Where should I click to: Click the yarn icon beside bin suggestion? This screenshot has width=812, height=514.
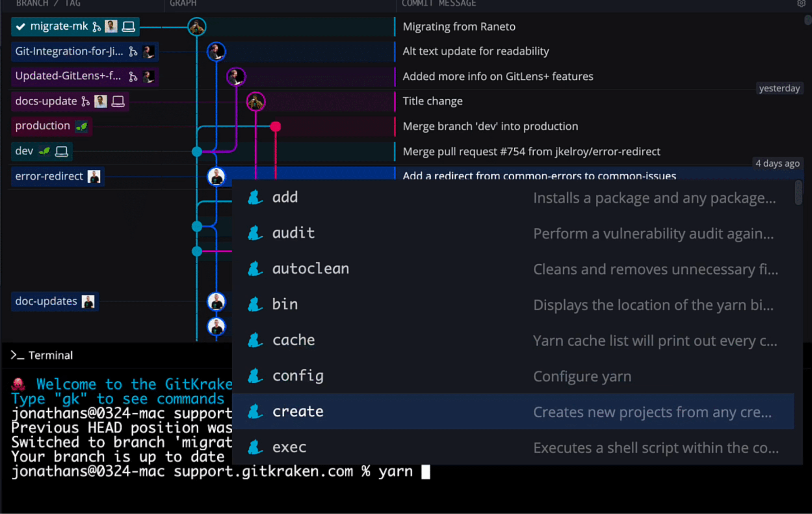coord(255,304)
